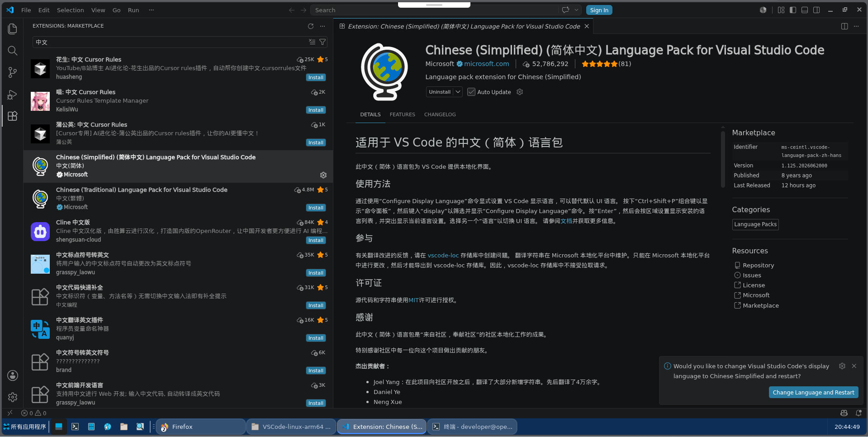The width and height of the screenshot is (868, 437).
Task: Open the File menu
Action: pos(26,10)
